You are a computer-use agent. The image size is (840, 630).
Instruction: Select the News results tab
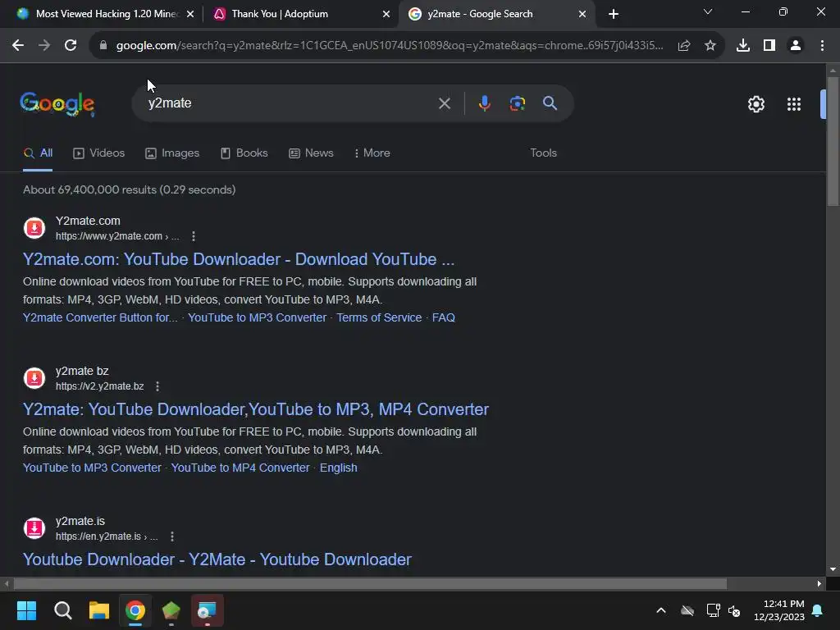point(311,153)
